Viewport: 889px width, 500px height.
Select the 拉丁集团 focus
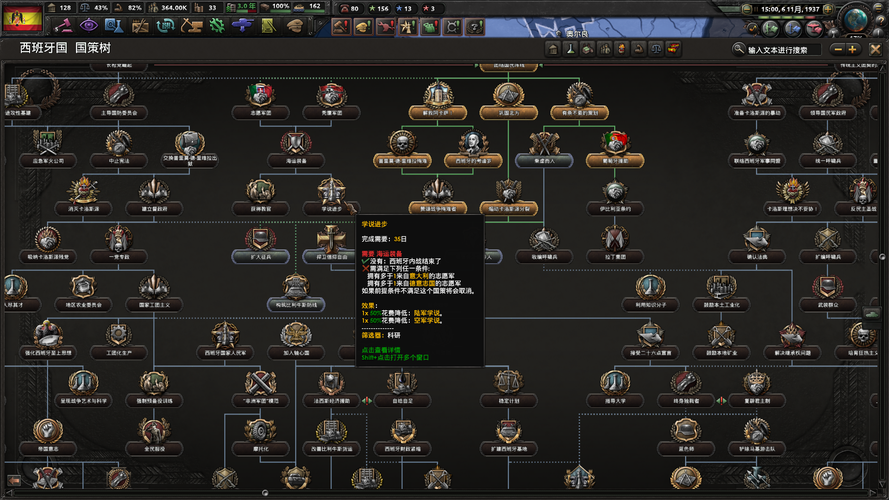click(x=615, y=244)
